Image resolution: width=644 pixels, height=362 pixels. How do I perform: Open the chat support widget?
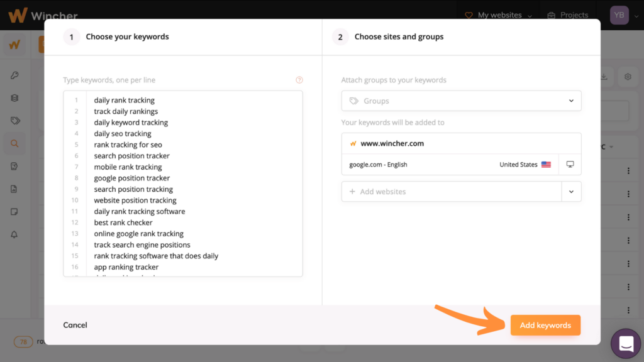click(626, 344)
